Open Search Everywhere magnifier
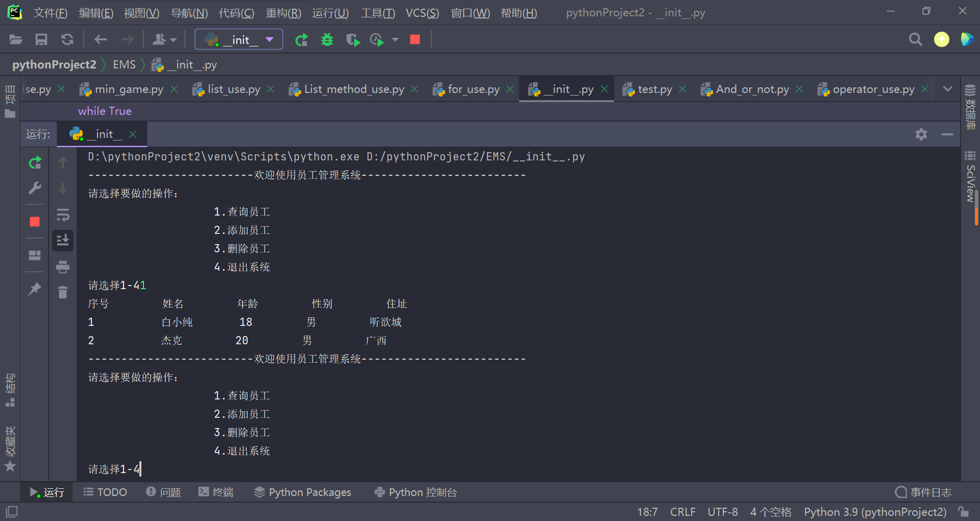 click(x=915, y=39)
